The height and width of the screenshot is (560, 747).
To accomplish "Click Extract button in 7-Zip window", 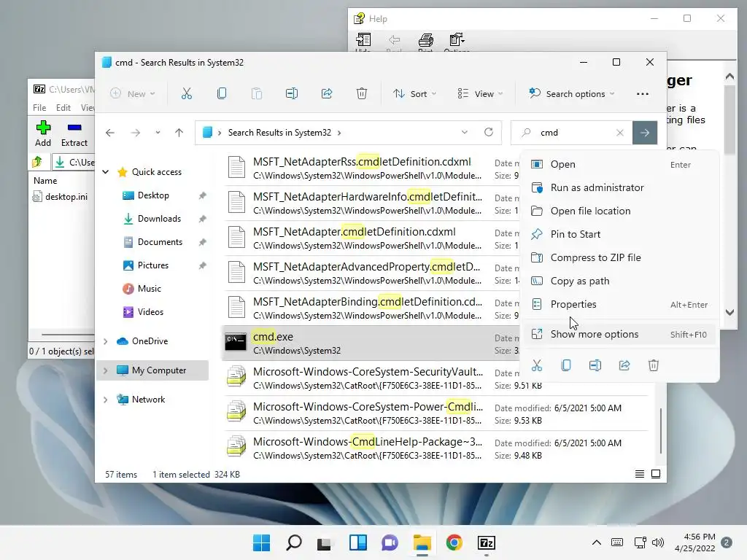I will [x=74, y=134].
